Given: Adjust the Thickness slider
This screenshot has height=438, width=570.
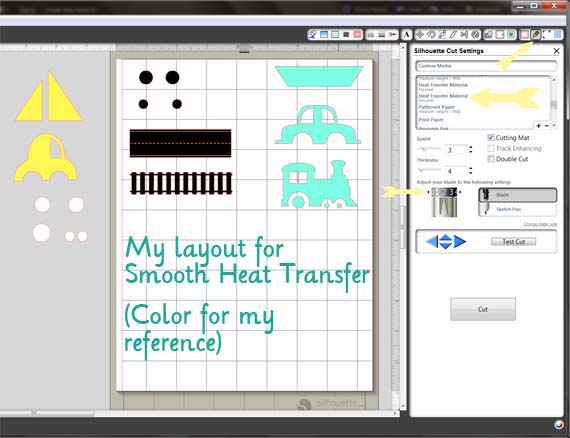Looking at the screenshot, I should coord(429,170).
